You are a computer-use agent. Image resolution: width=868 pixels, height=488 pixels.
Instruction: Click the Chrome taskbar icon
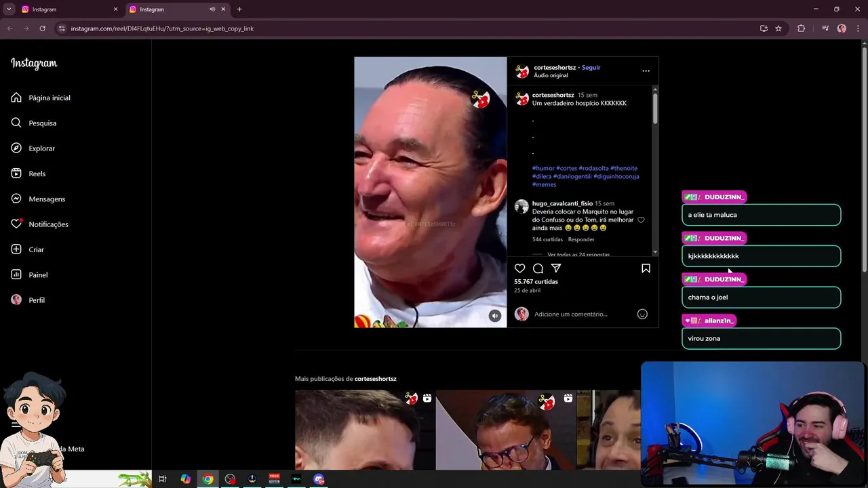208,479
